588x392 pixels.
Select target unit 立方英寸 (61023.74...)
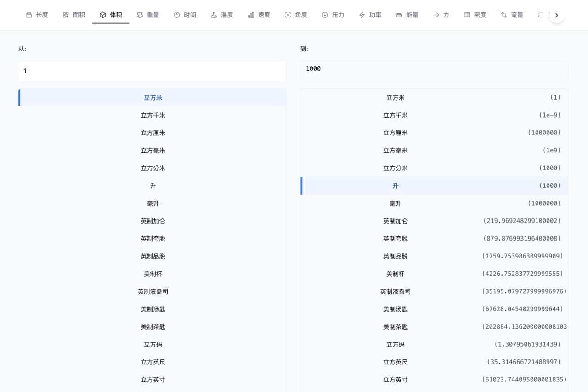[434, 380]
